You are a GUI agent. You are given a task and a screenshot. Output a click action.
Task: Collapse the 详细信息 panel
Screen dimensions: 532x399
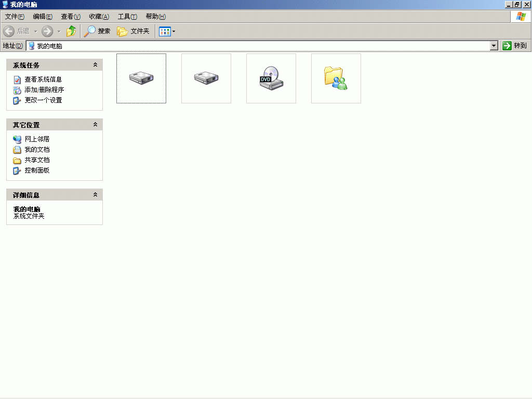tap(96, 195)
